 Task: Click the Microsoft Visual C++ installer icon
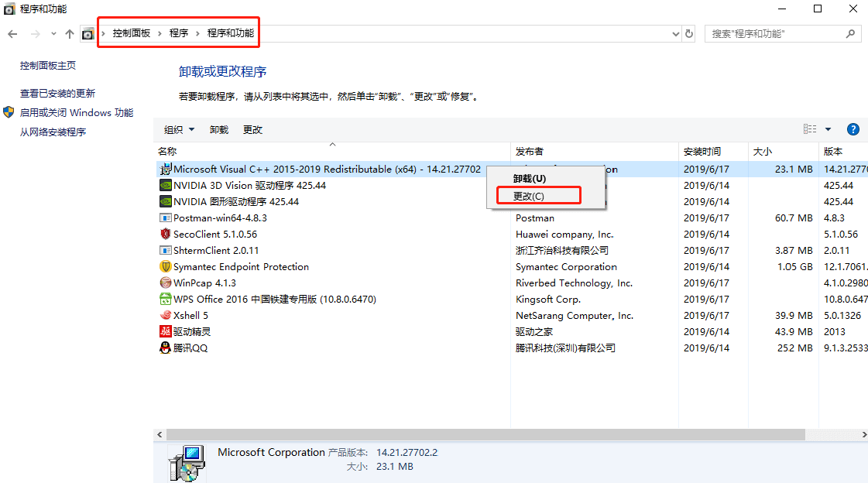(x=165, y=170)
